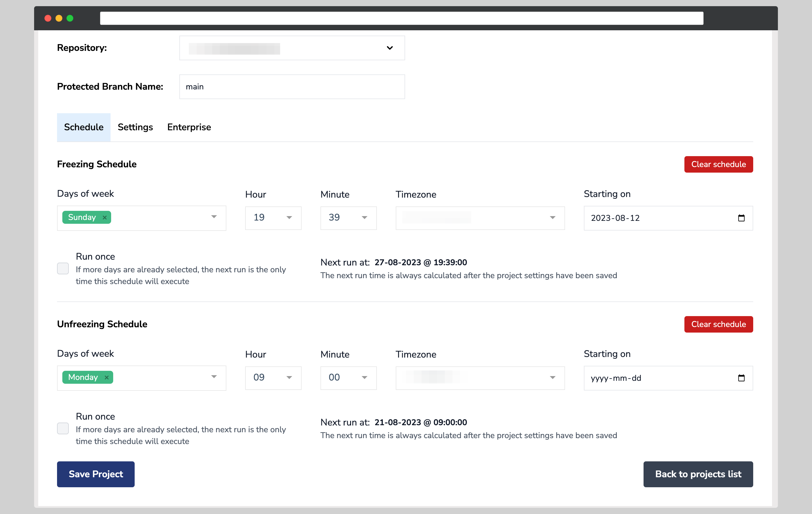Enable Run once for the freezing schedule
Image resolution: width=812 pixels, height=514 pixels.
coord(63,268)
